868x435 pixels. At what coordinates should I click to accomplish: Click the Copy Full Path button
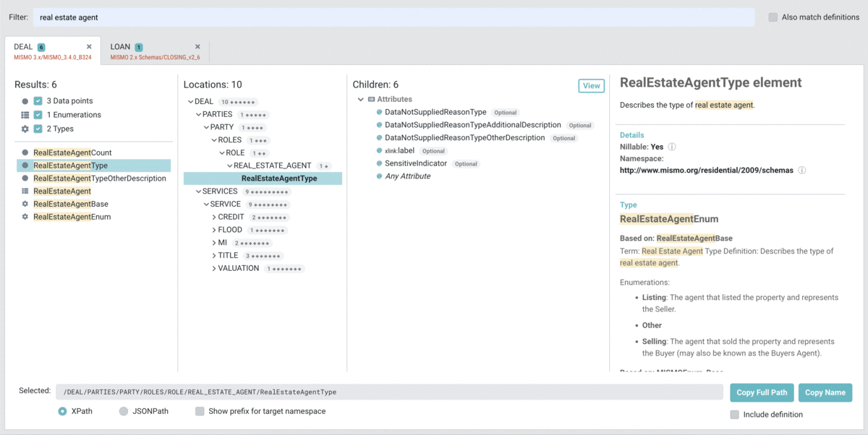point(762,392)
